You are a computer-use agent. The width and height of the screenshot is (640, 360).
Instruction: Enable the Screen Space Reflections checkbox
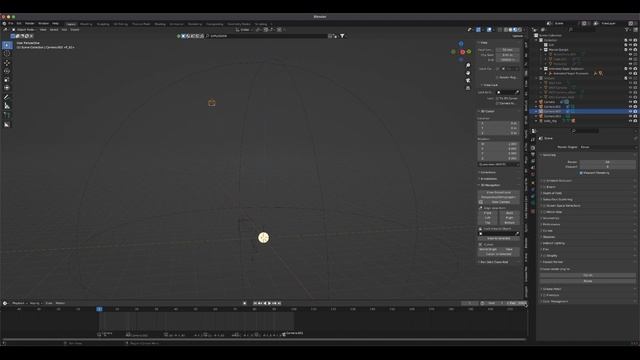(x=544, y=206)
